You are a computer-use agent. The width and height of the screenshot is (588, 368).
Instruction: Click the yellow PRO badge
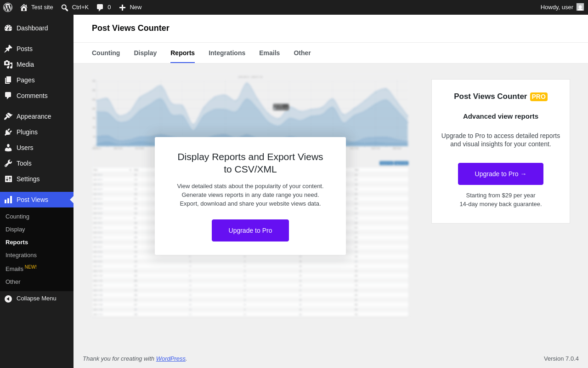point(539,97)
